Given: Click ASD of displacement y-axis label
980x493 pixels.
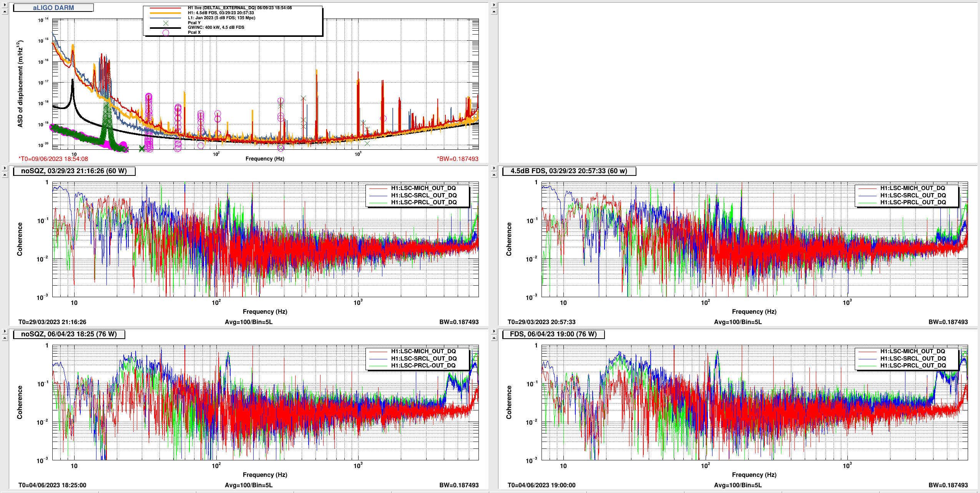Looking at the screenshot, I should [20, 84].
